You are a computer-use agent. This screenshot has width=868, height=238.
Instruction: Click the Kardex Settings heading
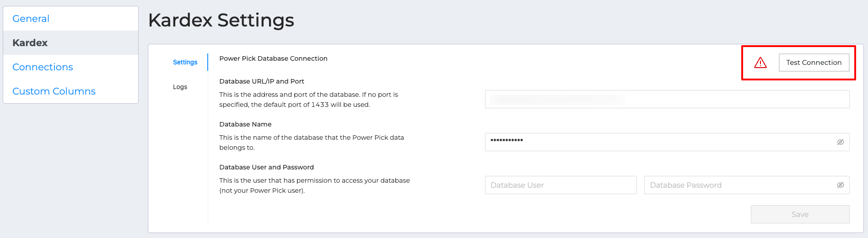[221, 21]
